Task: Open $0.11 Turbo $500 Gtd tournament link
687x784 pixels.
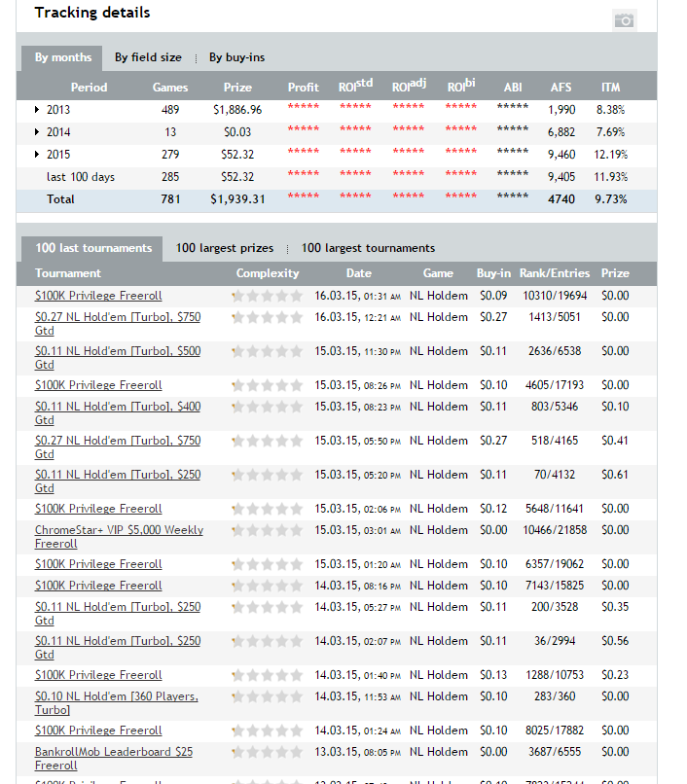Action: (118, 358)
